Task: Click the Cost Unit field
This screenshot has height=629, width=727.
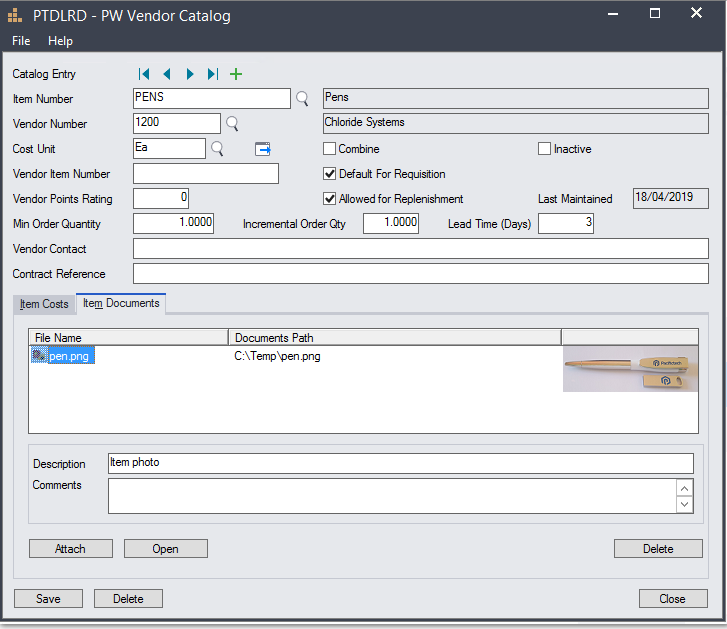Action: [169, 149]
